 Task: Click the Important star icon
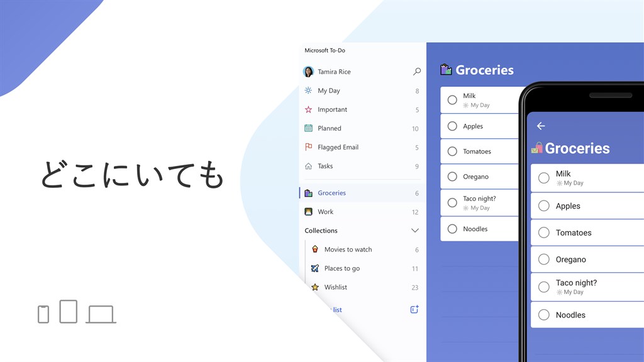(308, 109)
